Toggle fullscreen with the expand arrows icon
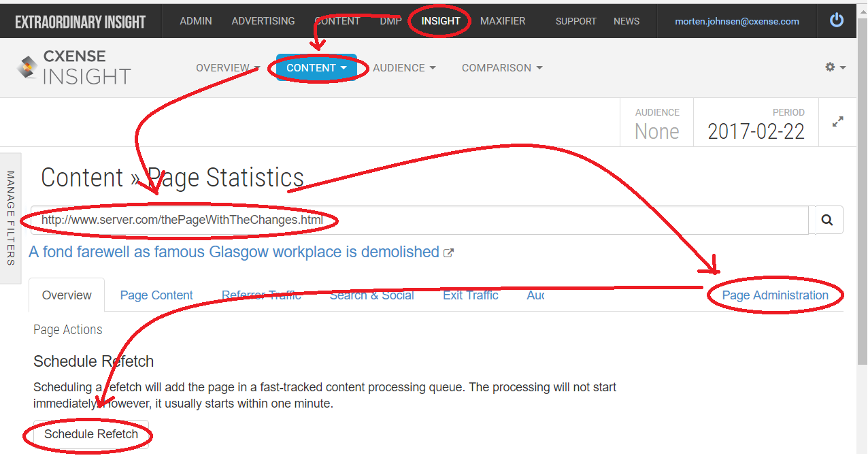The height and width of the screenshot is (460, 868). (838, 122)
